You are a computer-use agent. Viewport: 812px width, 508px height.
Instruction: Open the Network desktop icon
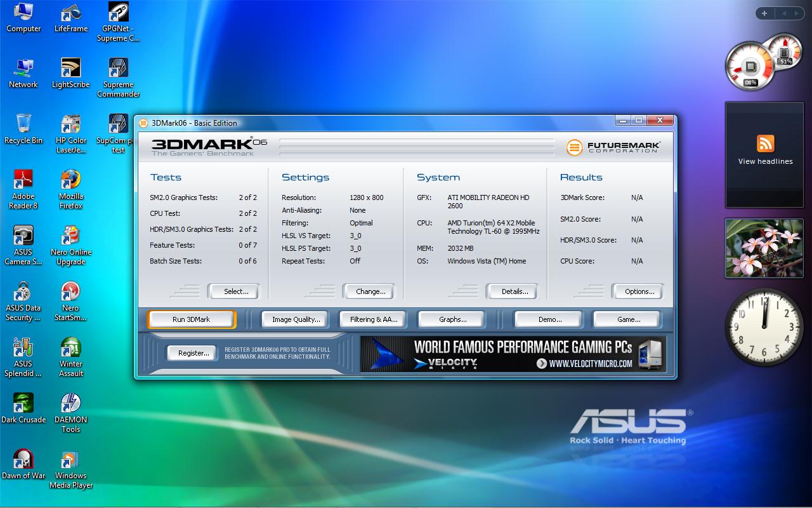pos(23,73)
